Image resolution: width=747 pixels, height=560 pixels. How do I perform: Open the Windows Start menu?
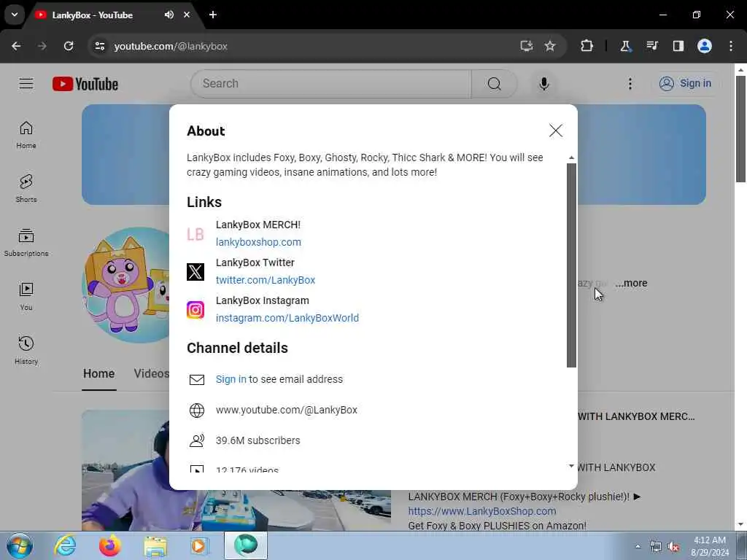point(20,545)
